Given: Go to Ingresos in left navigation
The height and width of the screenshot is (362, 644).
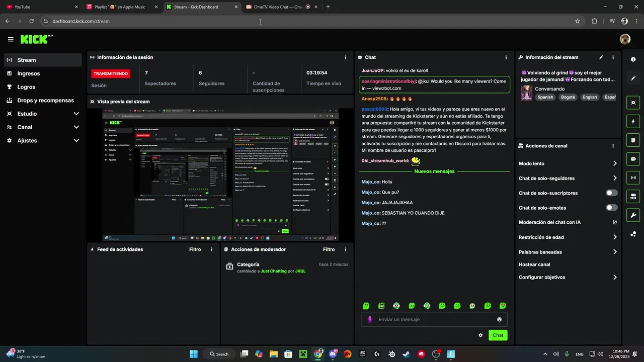Looking at the screenshot, I should coord(43,73).
